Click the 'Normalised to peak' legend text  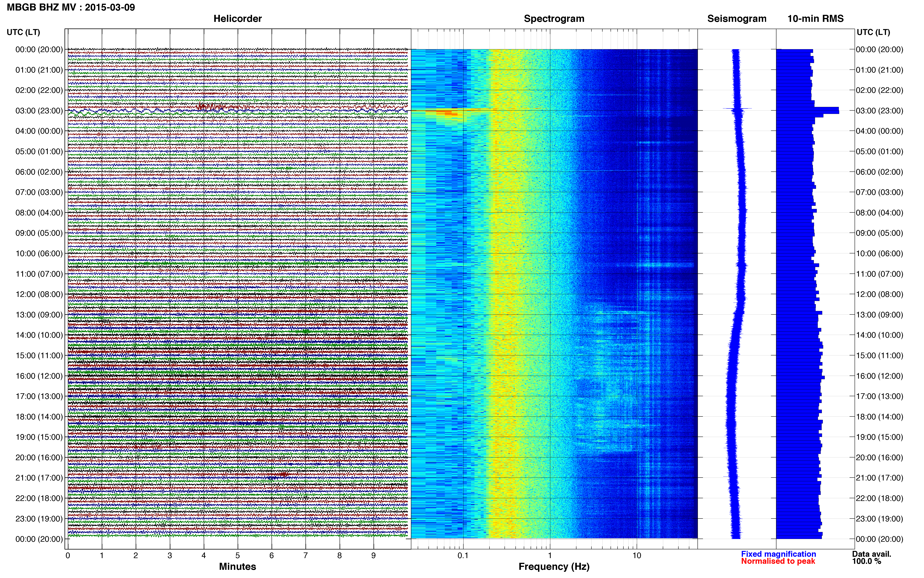tap(778, 561)
